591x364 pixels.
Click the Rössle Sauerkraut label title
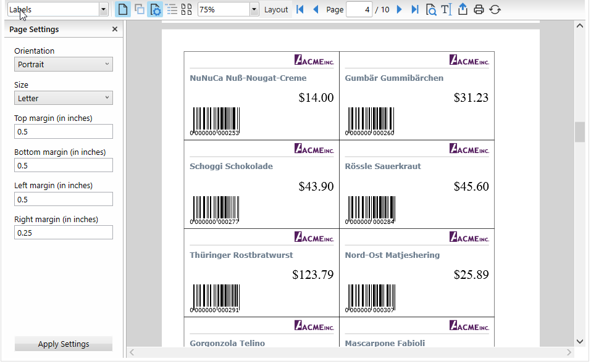point(382,166)
